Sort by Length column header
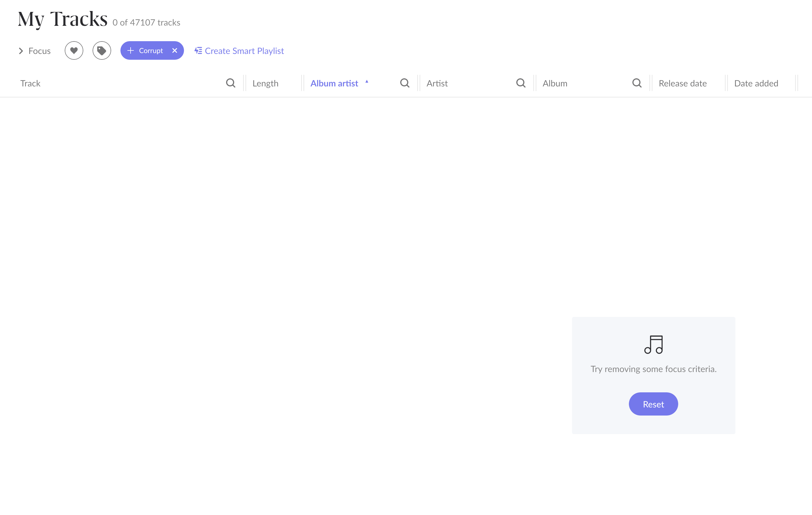 (265, 83)
